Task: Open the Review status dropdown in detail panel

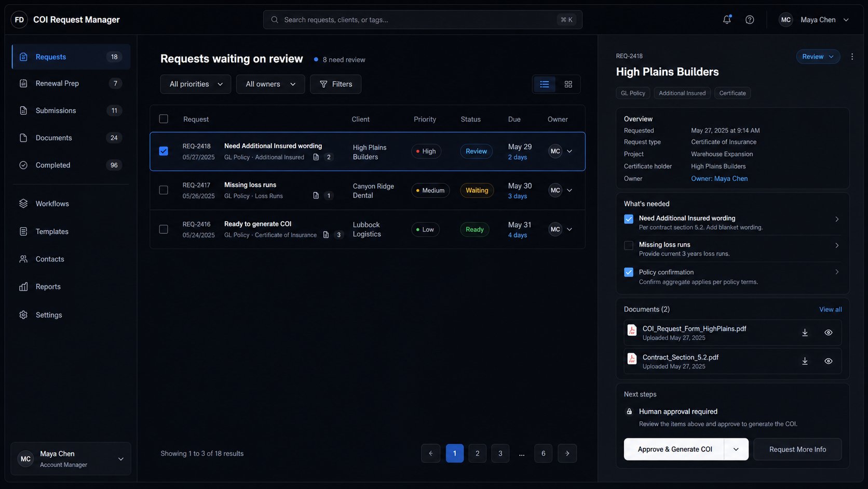Action: coord(818,57)
